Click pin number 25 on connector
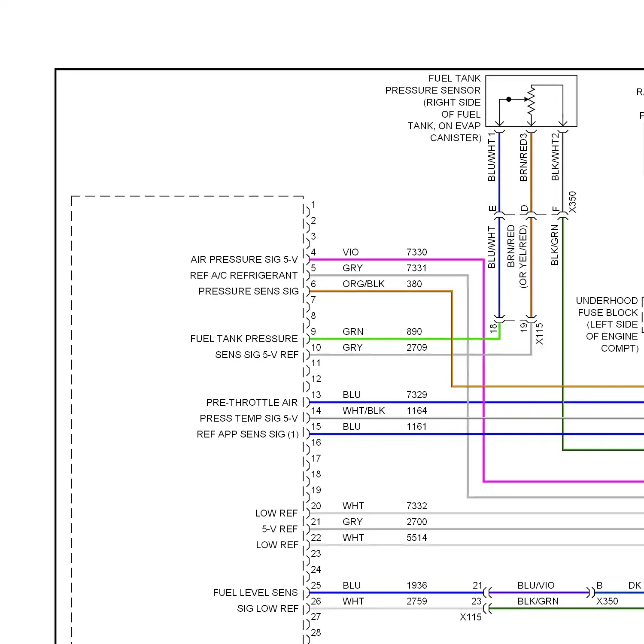The width and height of the screenshot is (644, 644). coord(316,585)
